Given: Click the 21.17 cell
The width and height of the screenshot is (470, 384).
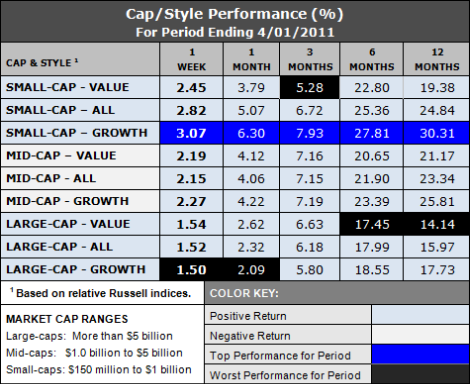Looking at the screenshot, I should coord(437,156).
